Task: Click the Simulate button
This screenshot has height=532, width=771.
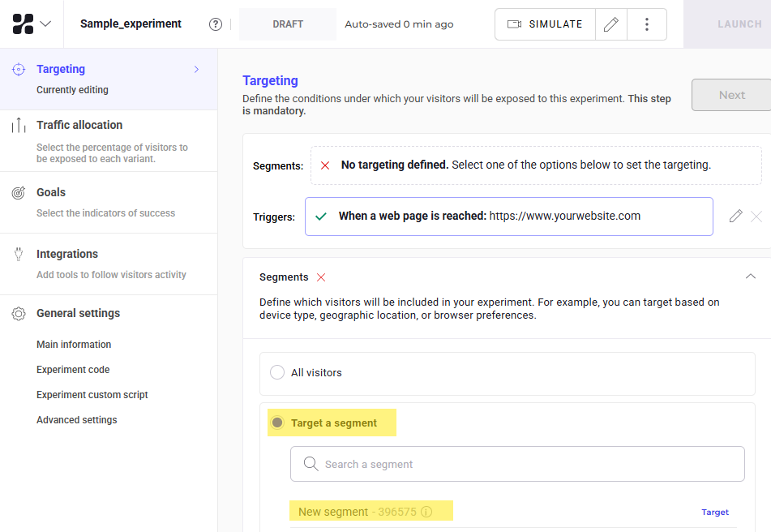Action: [545, 24]
